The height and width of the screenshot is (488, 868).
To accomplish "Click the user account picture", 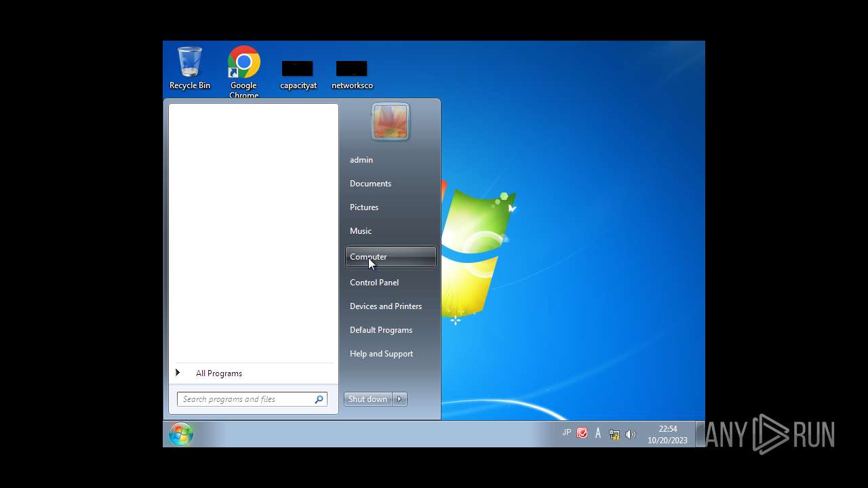I will (x=390, y=122).
